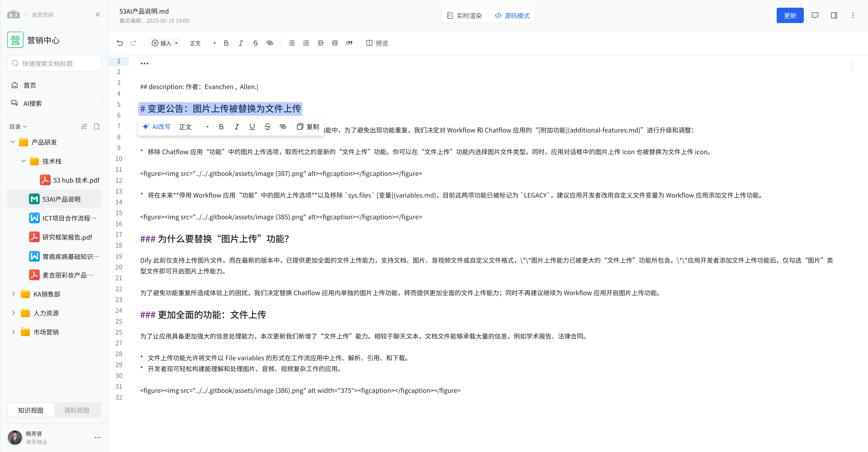This screenshot has height=452, width=868.
Task: Open comments panel icon at top right
Action: point(815,16)
